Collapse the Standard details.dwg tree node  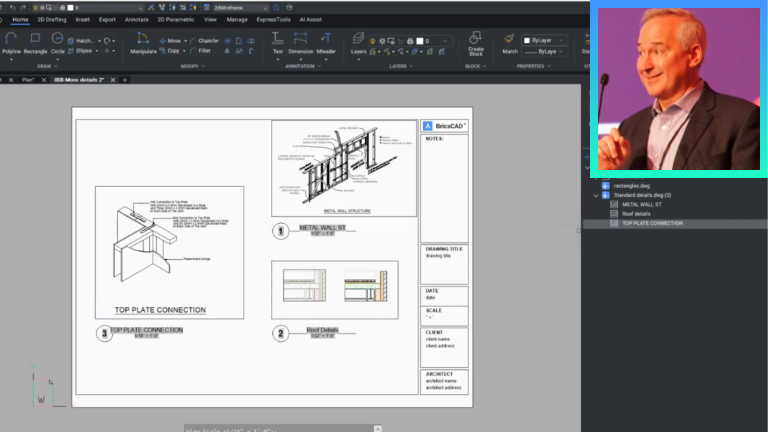[x=596, y=195]
